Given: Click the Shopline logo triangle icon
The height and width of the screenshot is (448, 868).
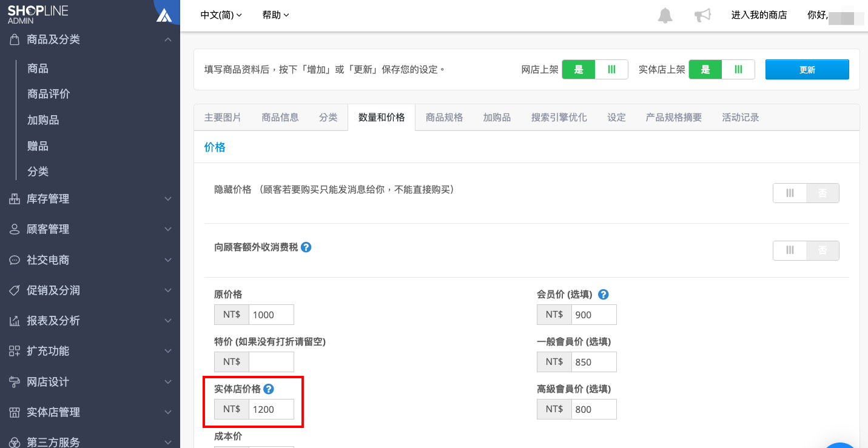Looking at the screenshot, I should point(164,15).
